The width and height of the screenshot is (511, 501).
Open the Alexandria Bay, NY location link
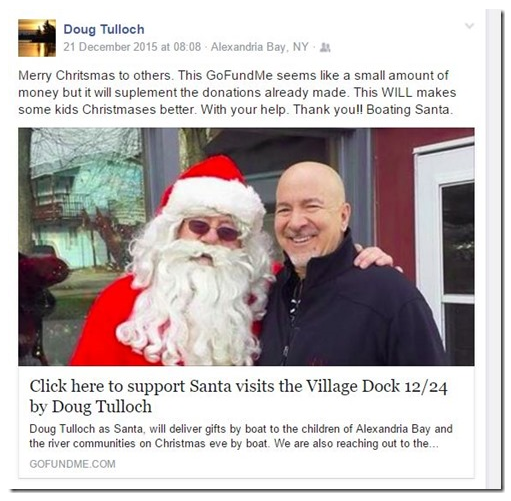[260, 47]
